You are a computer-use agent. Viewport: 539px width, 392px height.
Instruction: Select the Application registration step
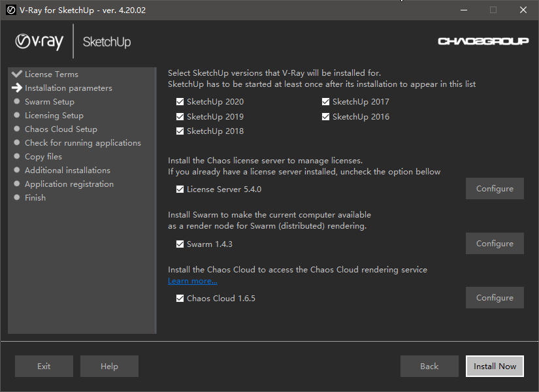click(x=69, y=184)
